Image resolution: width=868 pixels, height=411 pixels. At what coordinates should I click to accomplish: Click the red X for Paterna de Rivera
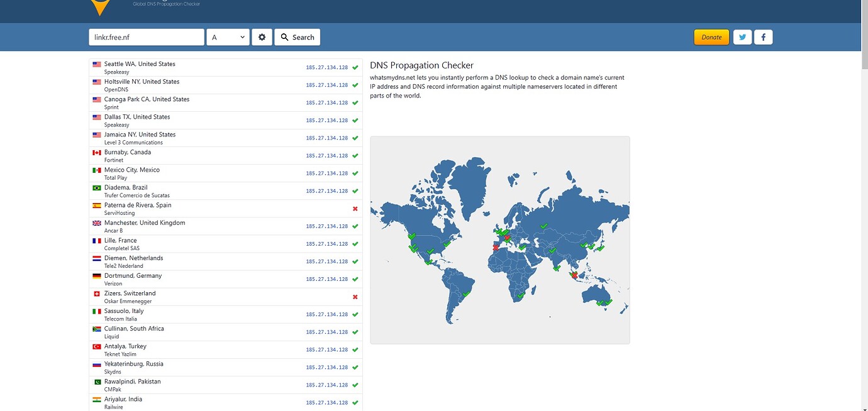tap(355, 209)
